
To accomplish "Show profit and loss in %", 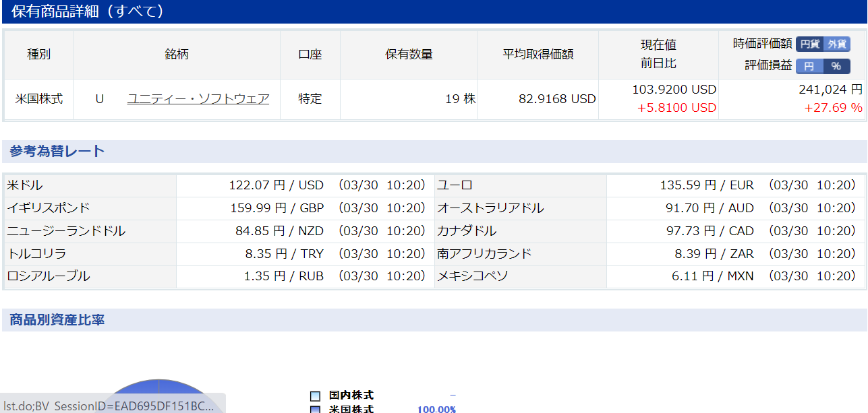I will [837, 66].
